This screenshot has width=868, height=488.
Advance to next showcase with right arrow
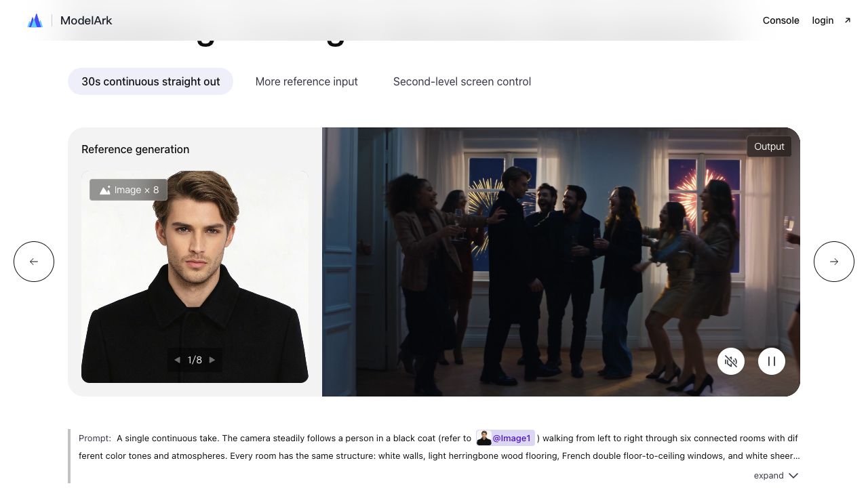[834, 262]
